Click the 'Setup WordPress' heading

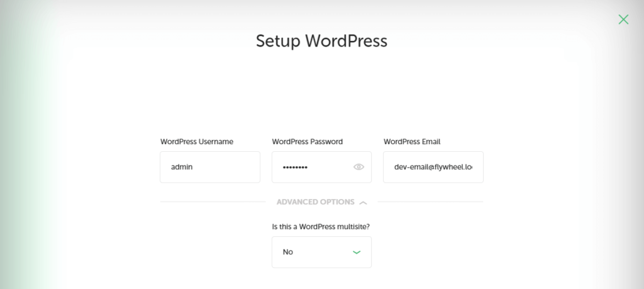click(321, 41)
